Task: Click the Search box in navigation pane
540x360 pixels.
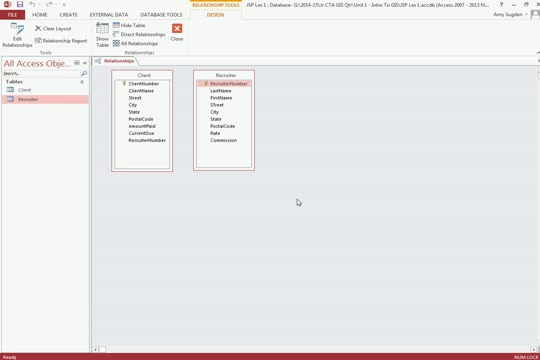Action: click(41, 73)
